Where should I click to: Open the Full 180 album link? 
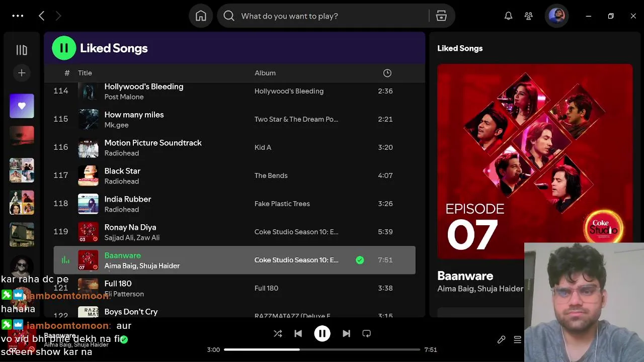point(266,288)
